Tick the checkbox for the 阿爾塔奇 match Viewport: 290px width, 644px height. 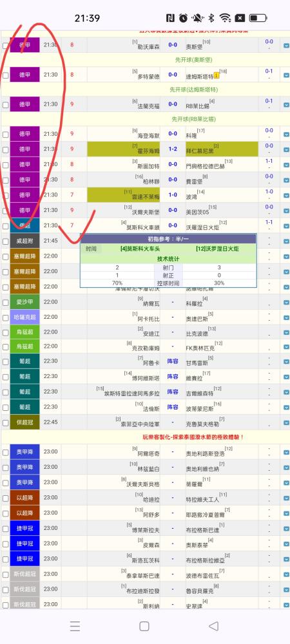(x=5, y=453)
